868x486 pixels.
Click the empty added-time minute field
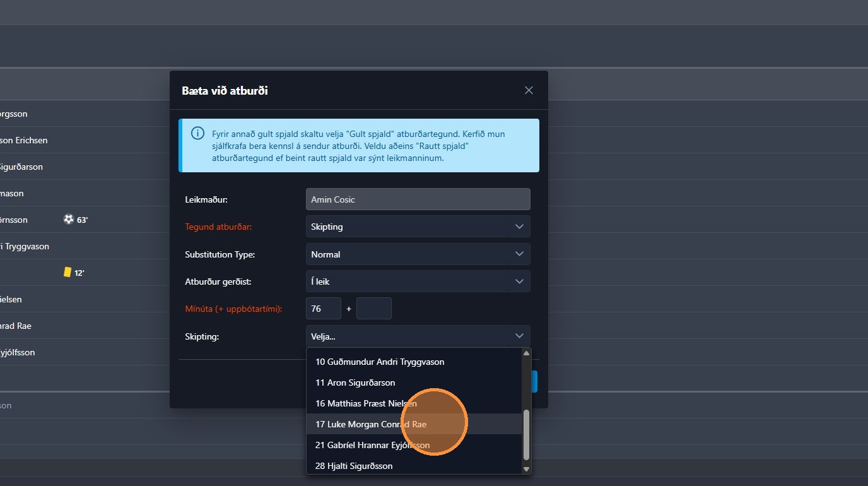click(374, 309)
